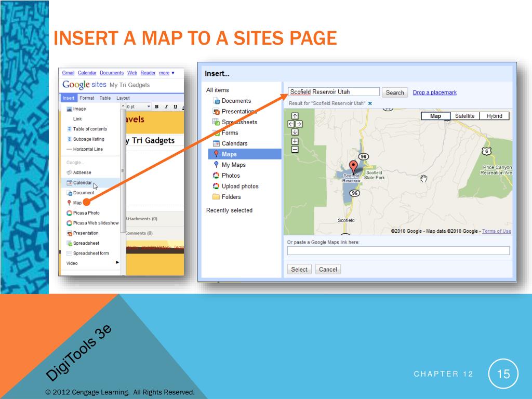Screen dimensions: 532x399
Task: Click the Cancel button
Action: 328,270
